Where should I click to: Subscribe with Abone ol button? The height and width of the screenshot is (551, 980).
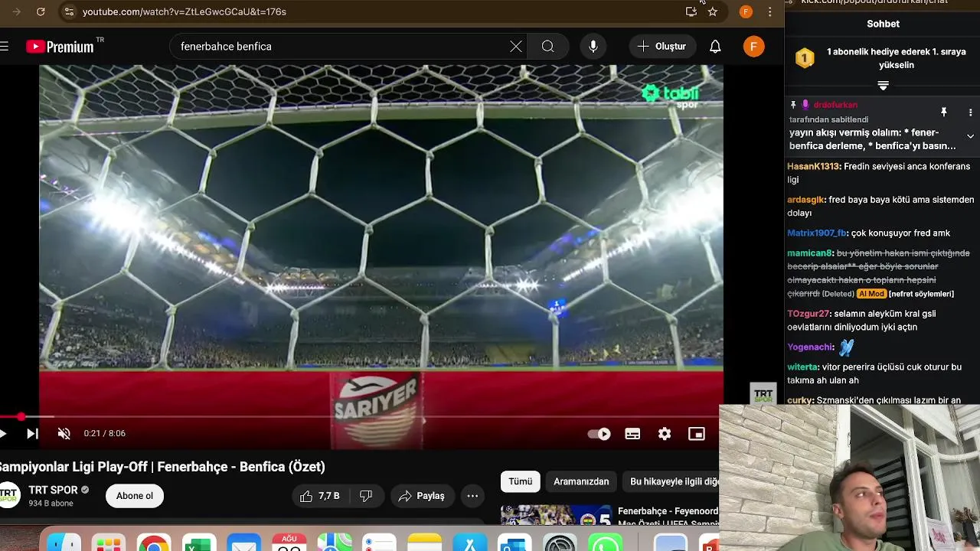tap(135, 496)
